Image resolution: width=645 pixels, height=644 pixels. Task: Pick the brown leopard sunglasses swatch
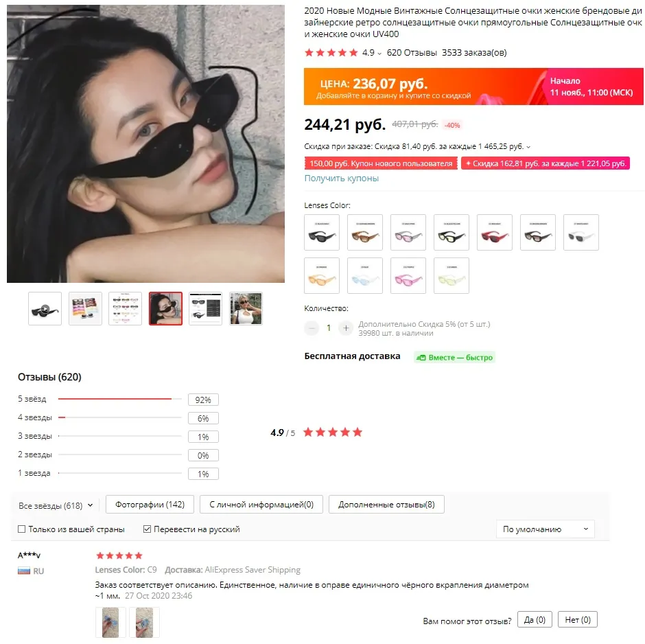coord(365,232)
